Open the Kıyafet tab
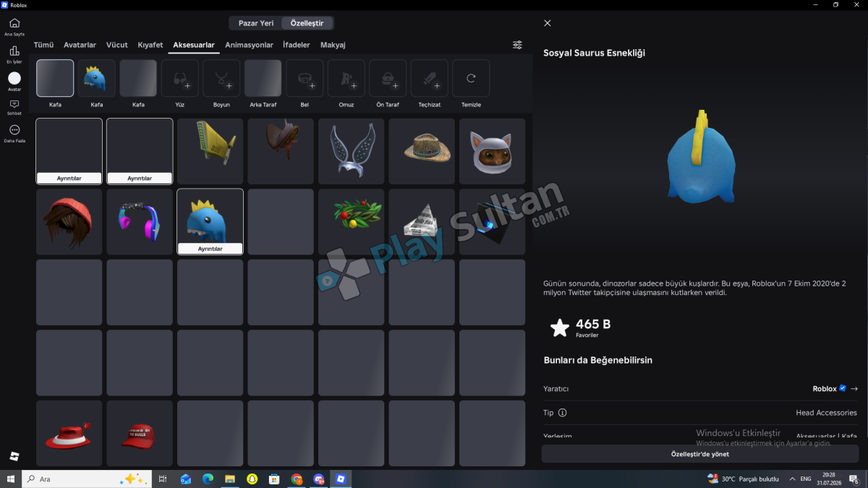868x488 pixels. [x=150, y=45]
